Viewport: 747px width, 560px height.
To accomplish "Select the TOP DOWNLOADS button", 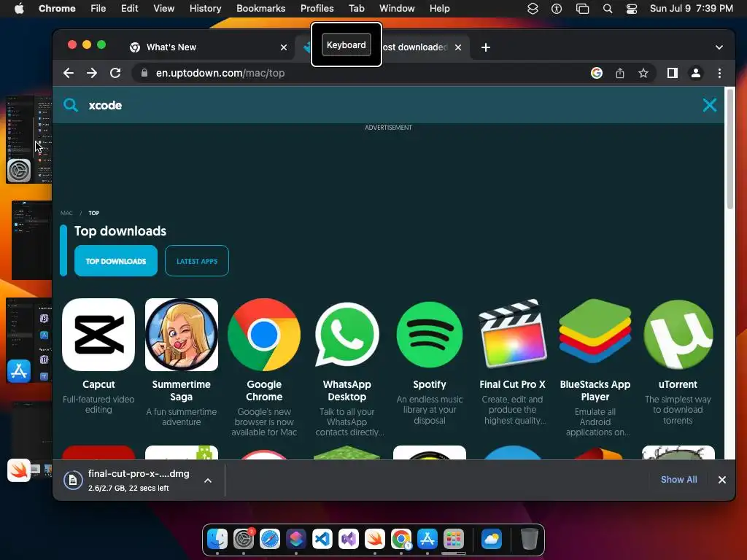I will point(116,261).
